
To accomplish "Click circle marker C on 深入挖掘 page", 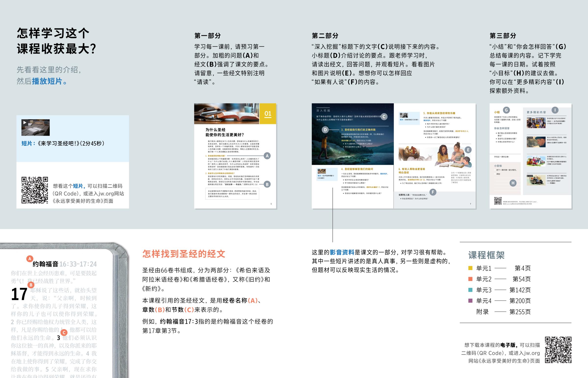I will point(384,117).
